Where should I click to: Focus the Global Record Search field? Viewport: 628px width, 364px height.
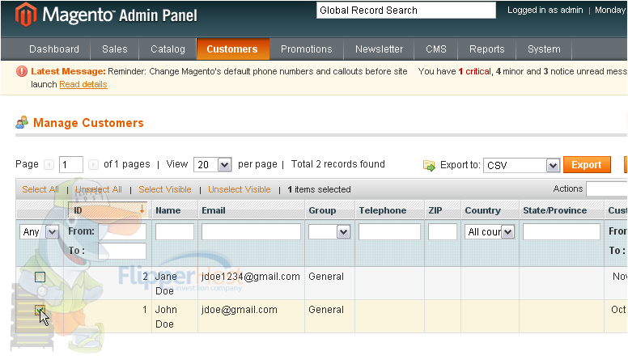pyautogui.click(x=406, y=11)
